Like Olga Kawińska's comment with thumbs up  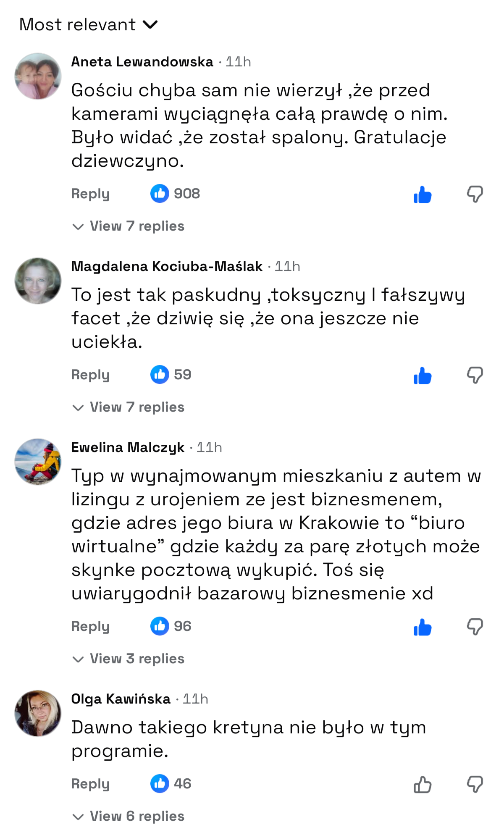(422, 785)
